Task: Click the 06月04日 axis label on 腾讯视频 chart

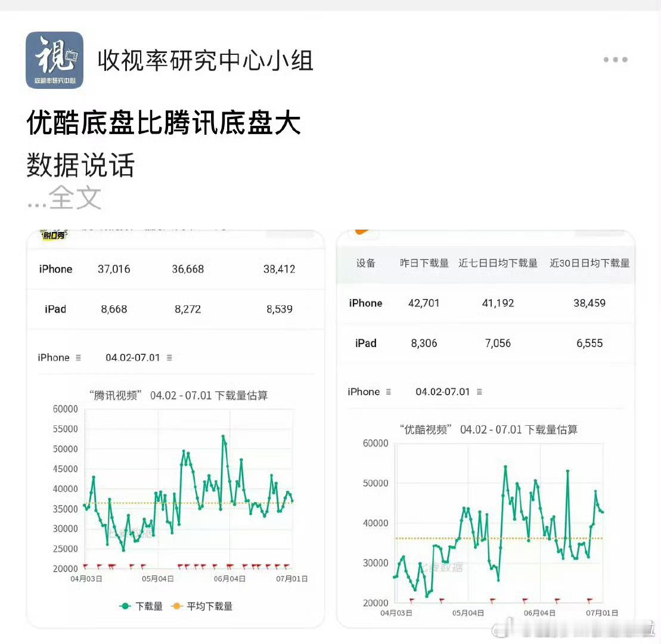Action: tap(229, 578)
